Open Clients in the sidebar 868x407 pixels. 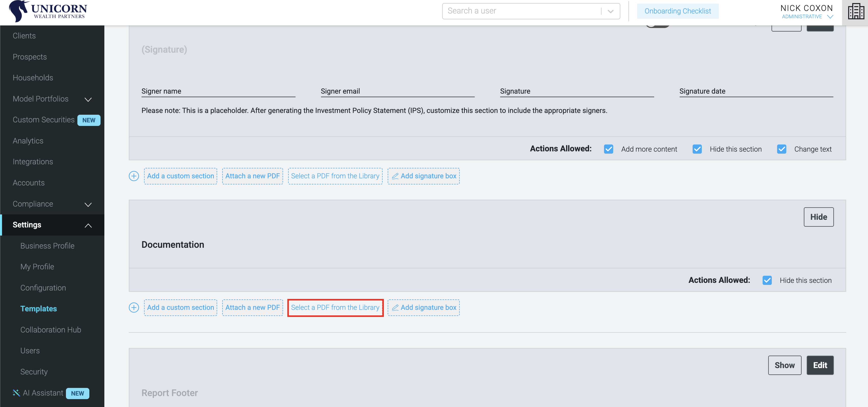click(x=24, y=36)
